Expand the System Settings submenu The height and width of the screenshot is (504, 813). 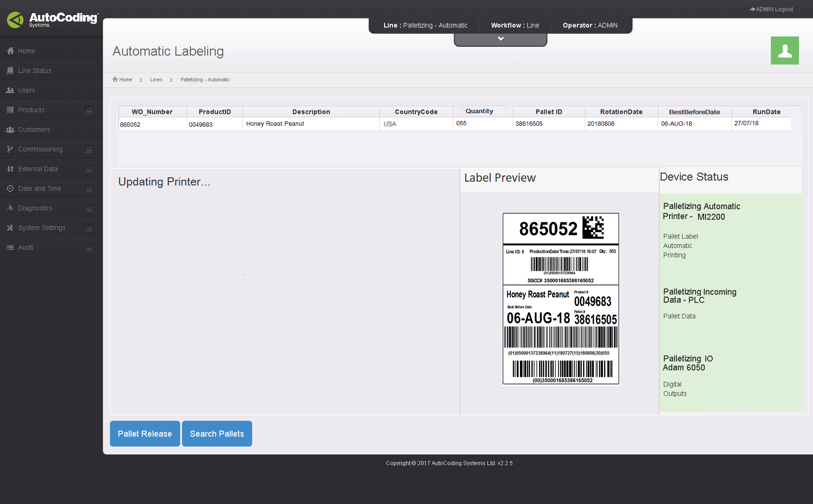click(89, 228)
